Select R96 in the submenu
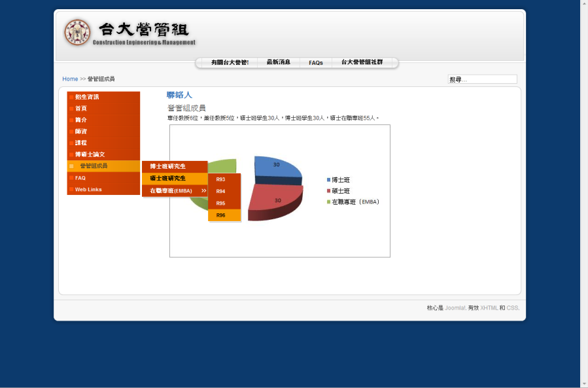The width and height of the screenshot is (588, 388). click(221, 215)
